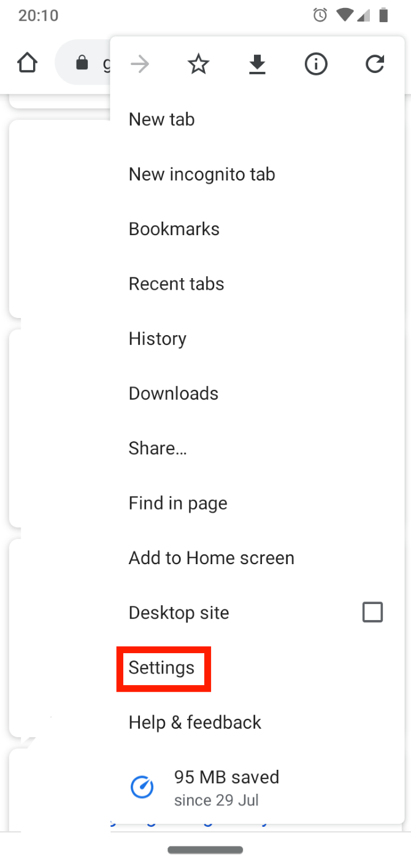Tap the forward arrow icon

(x=140, y=64)
